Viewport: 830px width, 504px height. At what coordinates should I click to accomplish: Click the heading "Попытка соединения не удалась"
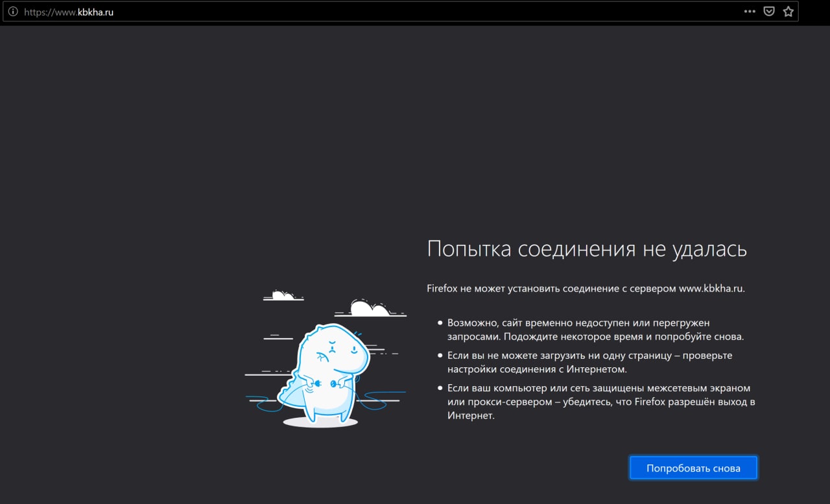[587, 249]
